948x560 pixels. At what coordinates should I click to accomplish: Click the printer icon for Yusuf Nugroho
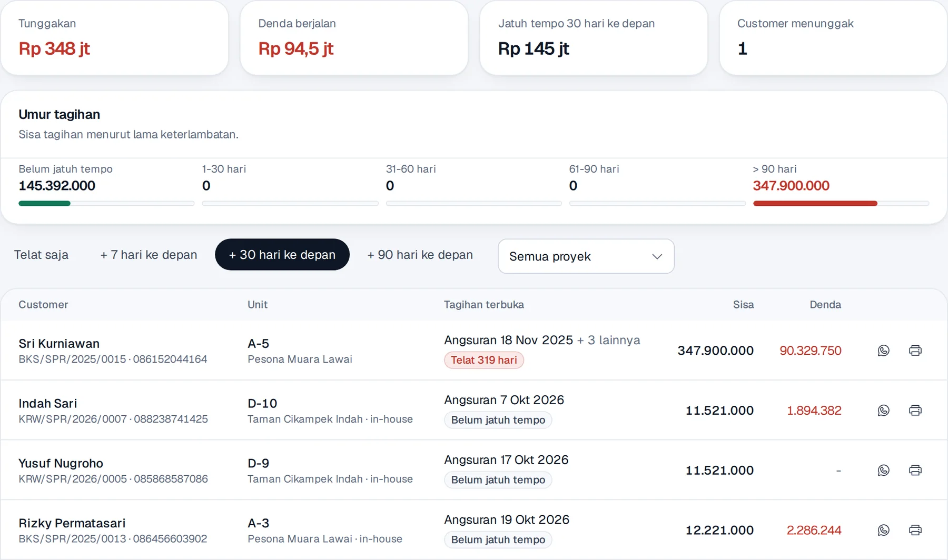915,471
